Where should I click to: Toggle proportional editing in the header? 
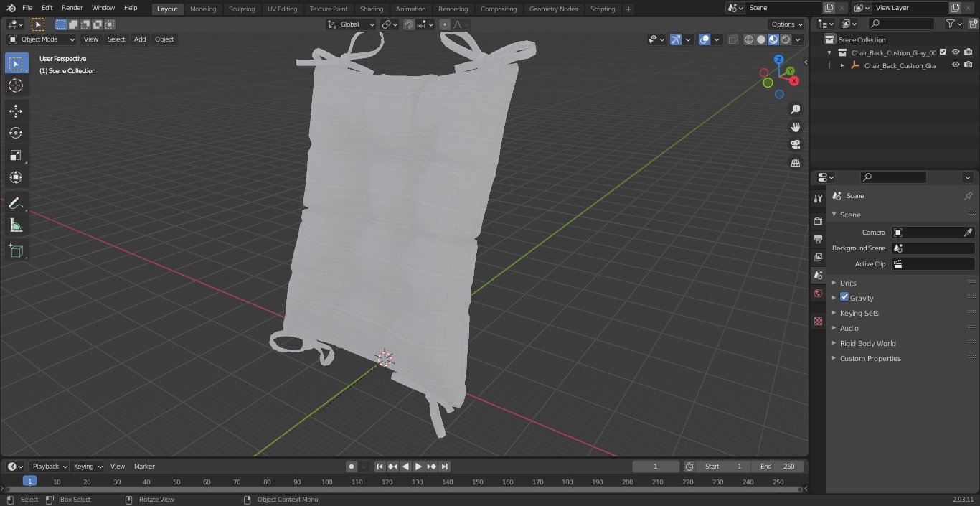444,24
